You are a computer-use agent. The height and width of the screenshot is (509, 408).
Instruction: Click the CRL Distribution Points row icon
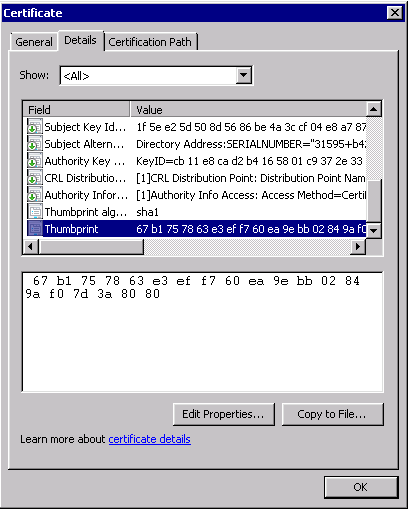35,178
